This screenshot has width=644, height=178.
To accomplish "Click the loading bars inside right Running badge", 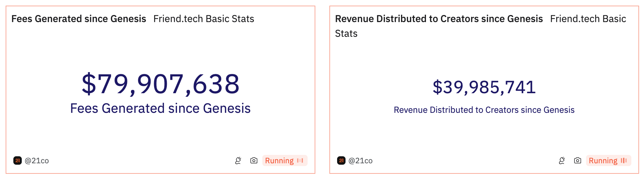I will [624, 160].
